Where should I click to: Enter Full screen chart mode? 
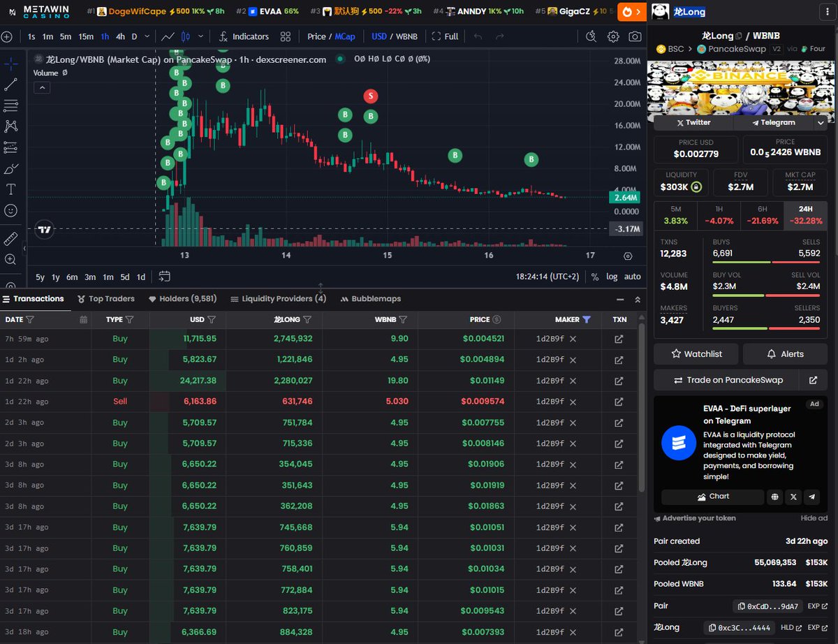point(445,36)
